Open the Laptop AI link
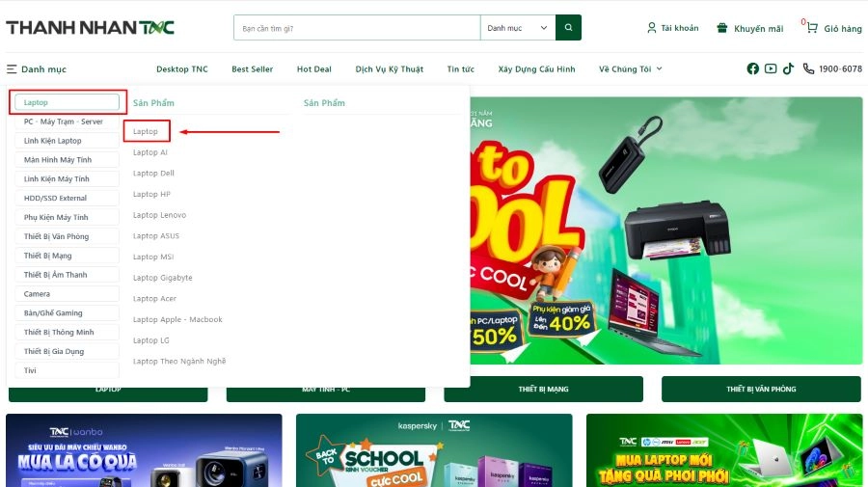 150,152
